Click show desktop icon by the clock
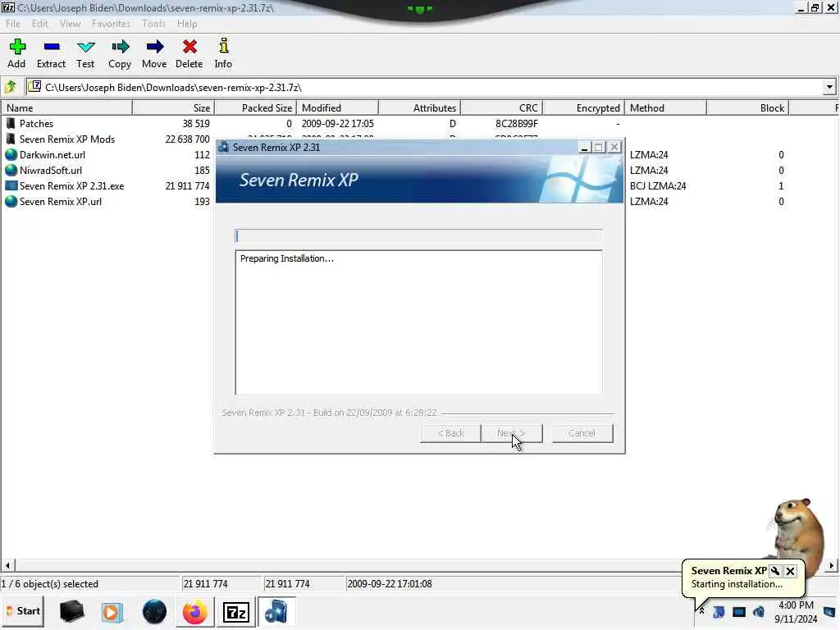Viewport: 840px width, 630px height. (829, 611)
